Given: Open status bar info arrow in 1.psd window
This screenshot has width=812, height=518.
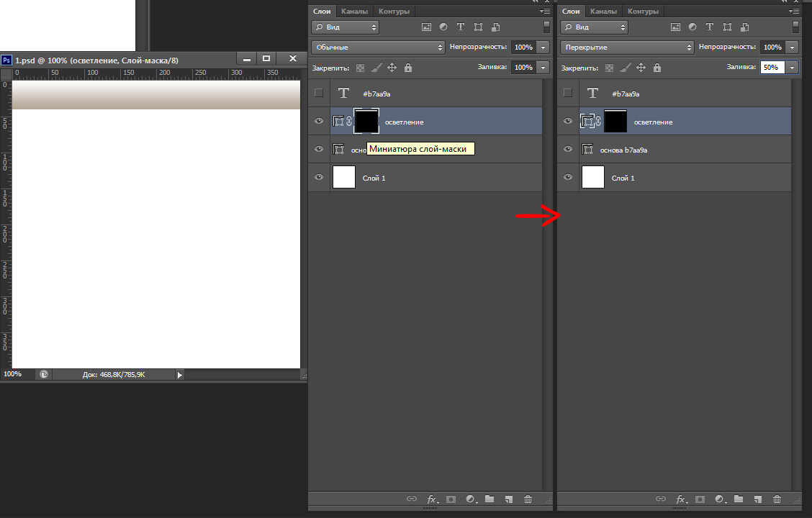Looking at the screenshot, I should [x=179, y=375].
